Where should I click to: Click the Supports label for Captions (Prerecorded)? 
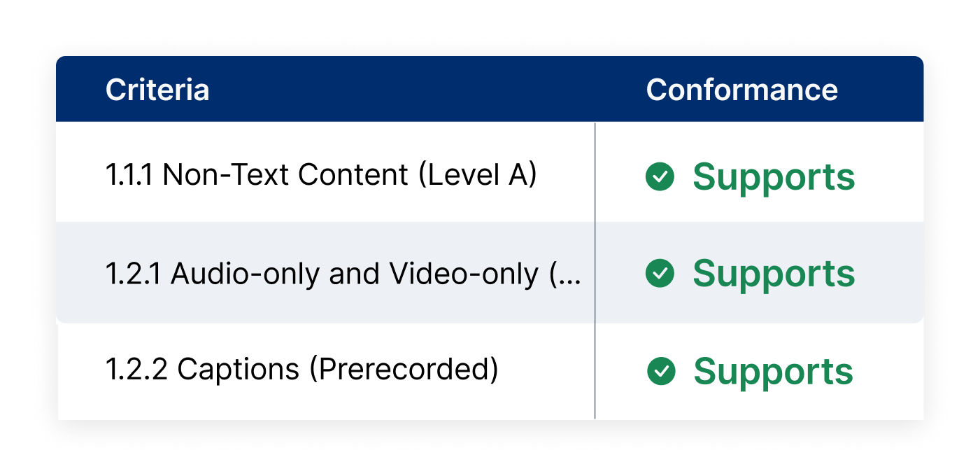[774, 372]
